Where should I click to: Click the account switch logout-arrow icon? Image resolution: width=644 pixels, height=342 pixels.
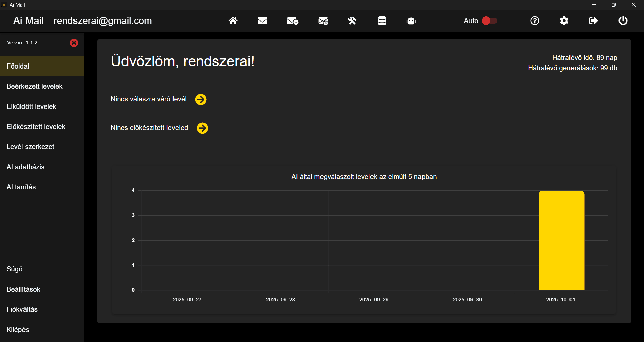click(593, 21)
